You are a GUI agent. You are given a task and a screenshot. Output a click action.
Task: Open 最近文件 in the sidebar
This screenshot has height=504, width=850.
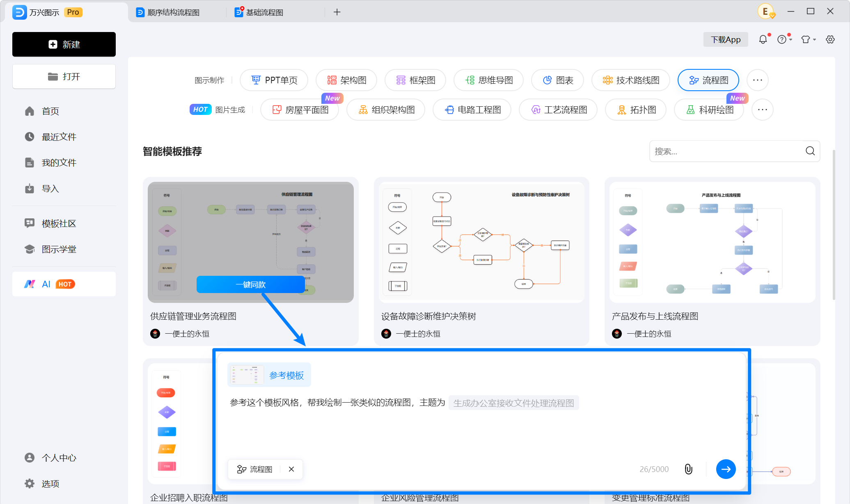tap(50, 137)
